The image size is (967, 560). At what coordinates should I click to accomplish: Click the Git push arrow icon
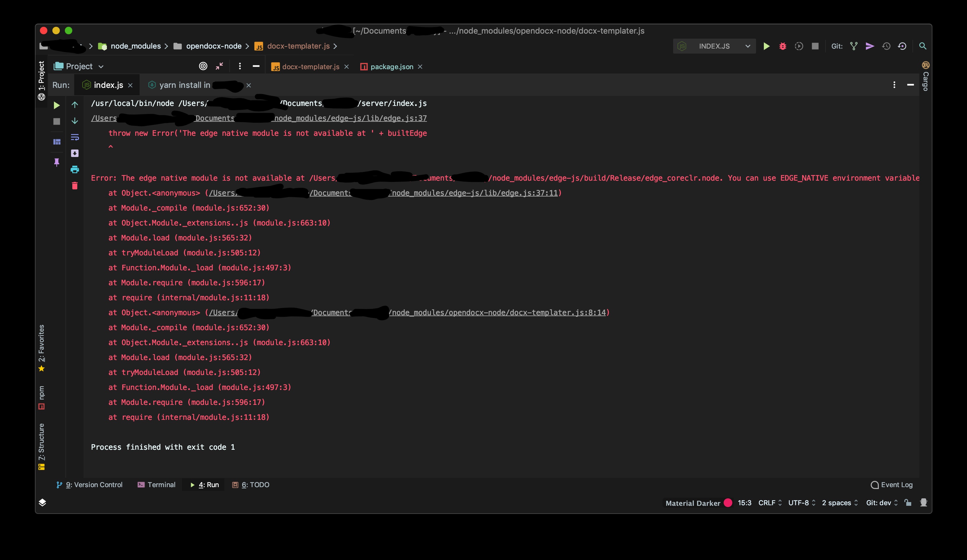tap(870, 46)
